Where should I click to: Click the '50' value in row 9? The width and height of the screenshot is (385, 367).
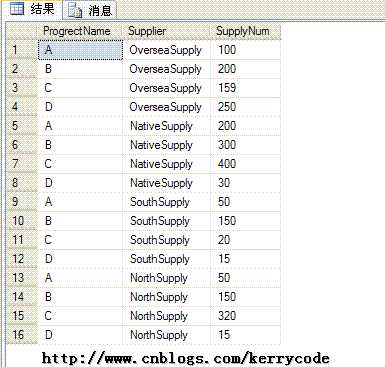point(246,202)
